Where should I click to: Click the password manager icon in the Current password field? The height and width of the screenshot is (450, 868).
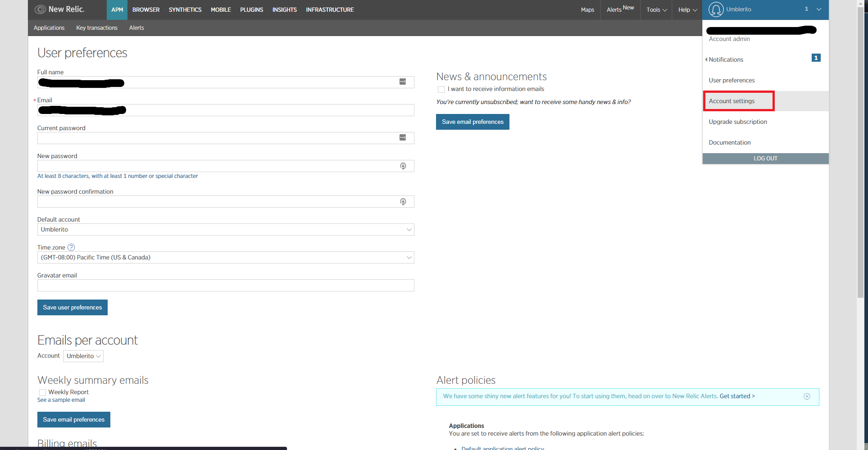(x=403, y=138)
